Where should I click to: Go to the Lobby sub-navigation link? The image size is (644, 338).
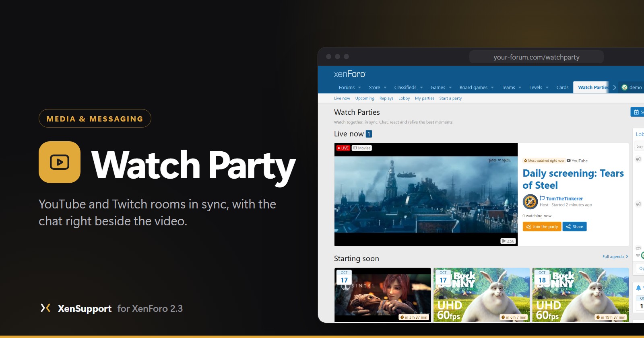pyautogui.click(x=404, y=98)
